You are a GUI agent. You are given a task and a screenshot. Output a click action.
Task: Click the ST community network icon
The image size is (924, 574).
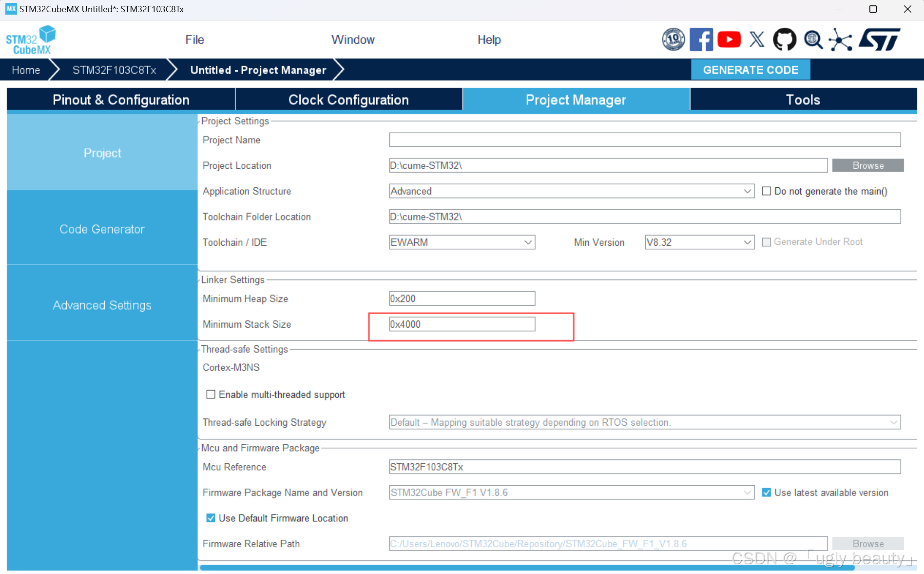(x=841, y=40)
